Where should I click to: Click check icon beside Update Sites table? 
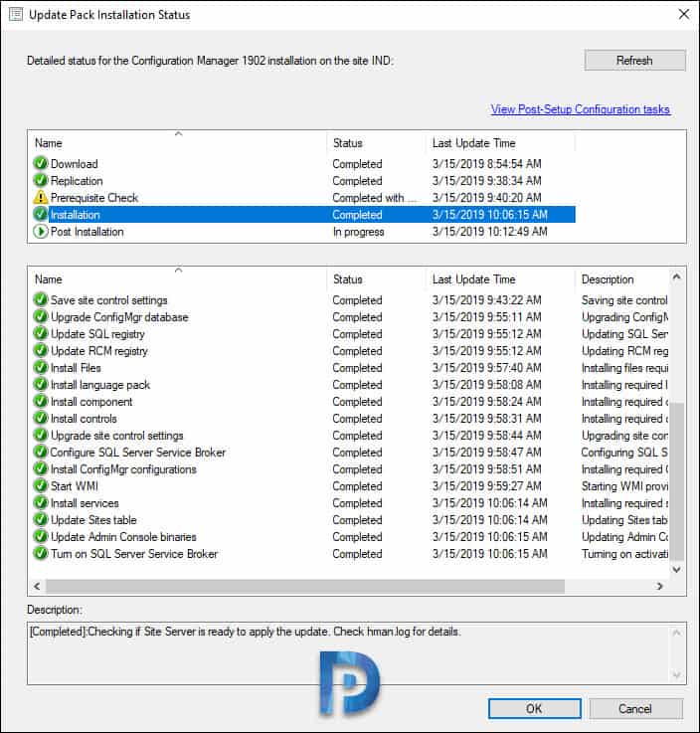[x=41, y=519]
